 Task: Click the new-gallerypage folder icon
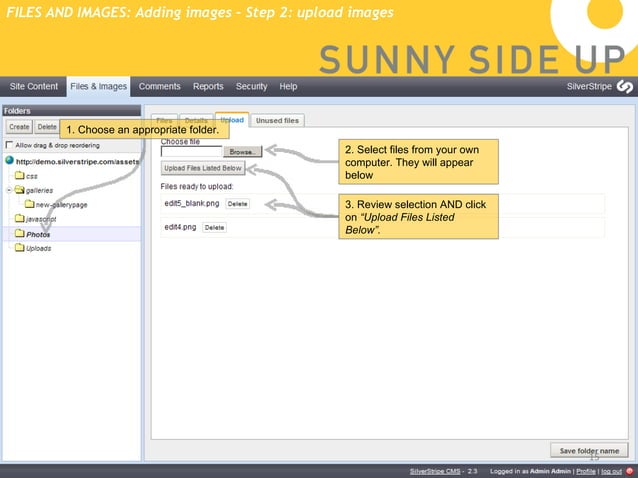pyautogui.click(x=29, y=204)
